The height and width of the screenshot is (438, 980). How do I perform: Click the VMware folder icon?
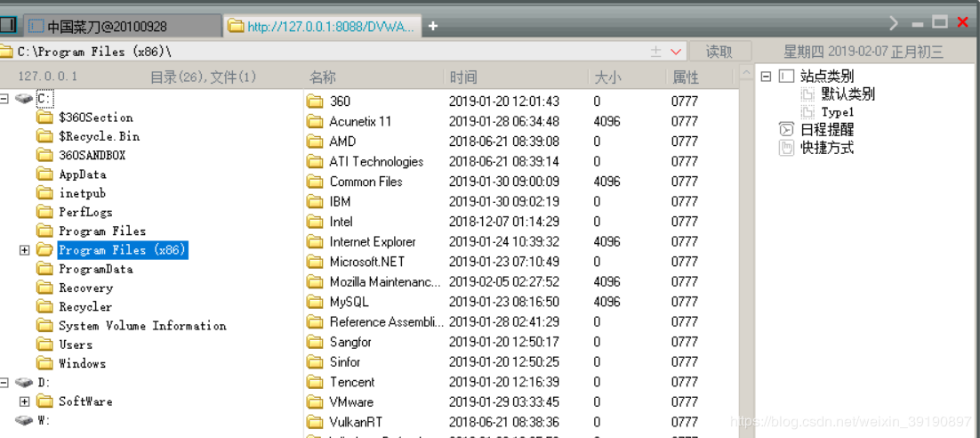point(315,401)
